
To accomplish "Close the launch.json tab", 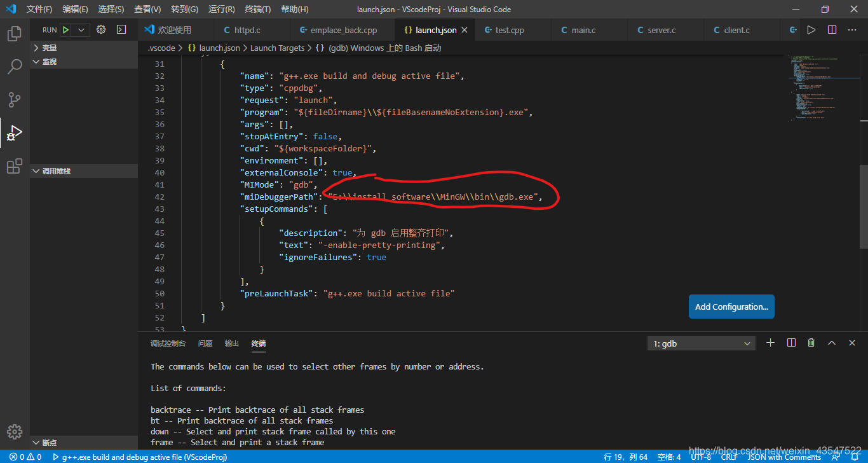I will (465, 30).
